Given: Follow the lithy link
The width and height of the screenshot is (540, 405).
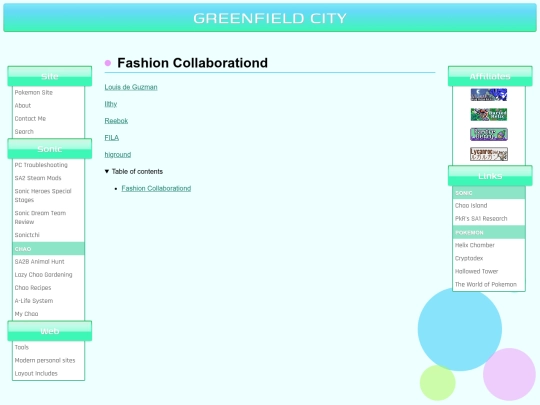Looking at the screenshot, I should [111, 104].
